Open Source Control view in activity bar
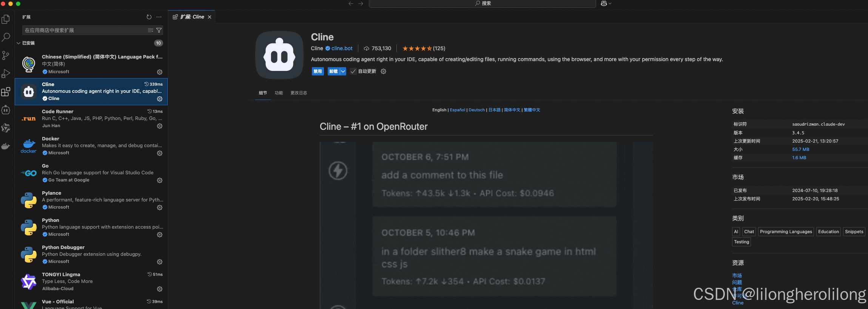Viewport: 868px width, 309px height. (x=6, y=55)
